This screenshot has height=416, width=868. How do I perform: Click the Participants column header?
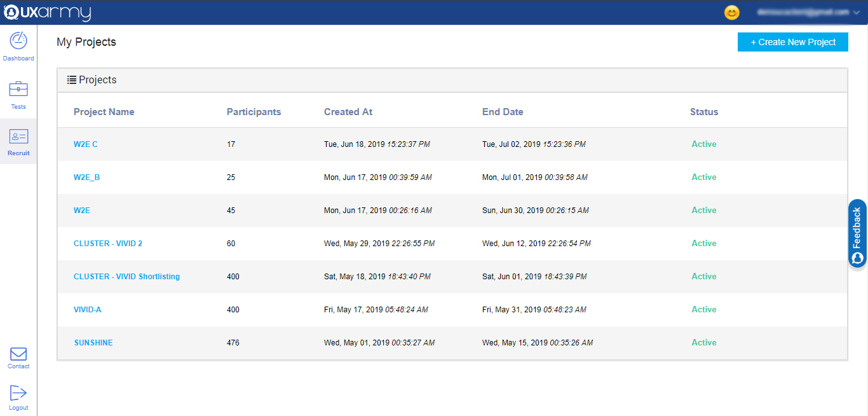pos(254,112)
